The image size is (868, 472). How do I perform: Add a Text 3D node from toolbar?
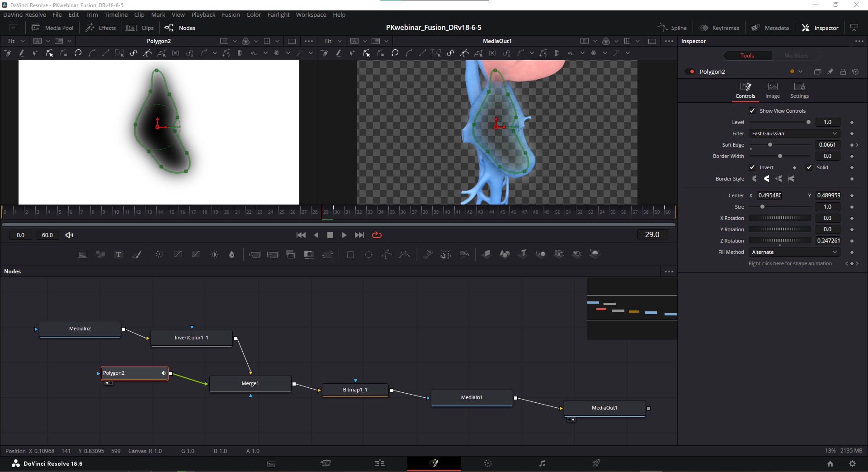523,254
